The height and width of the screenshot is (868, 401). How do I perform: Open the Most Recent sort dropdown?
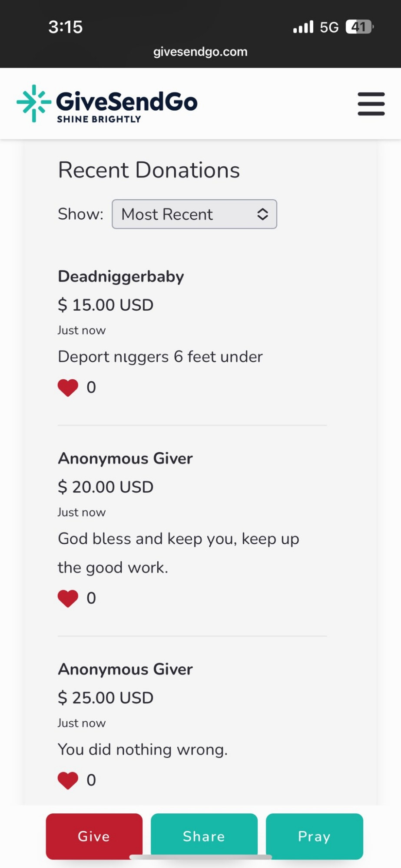click(x=194, y=214)
